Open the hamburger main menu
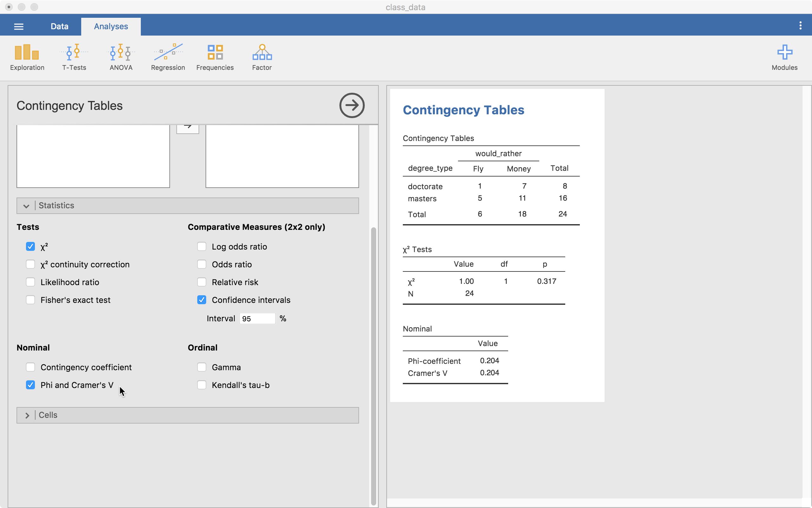This screenshot has height=508, width=812. point(19,27)
